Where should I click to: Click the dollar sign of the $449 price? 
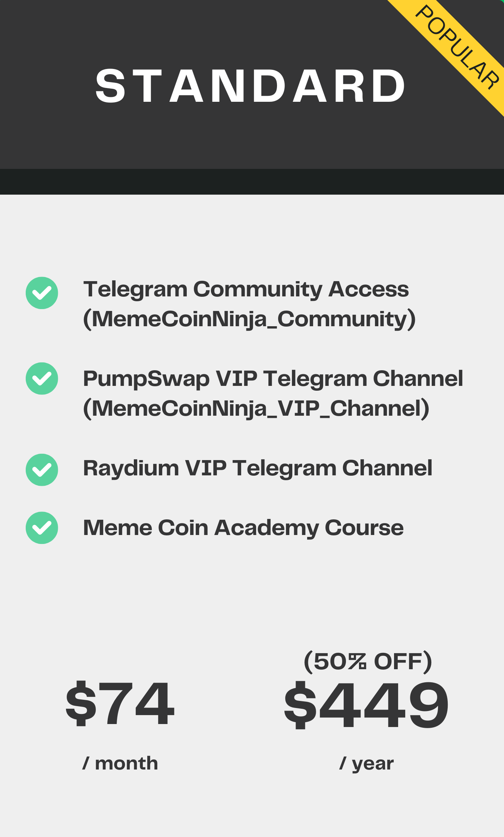pyautogui.click(x=300, y=705)
